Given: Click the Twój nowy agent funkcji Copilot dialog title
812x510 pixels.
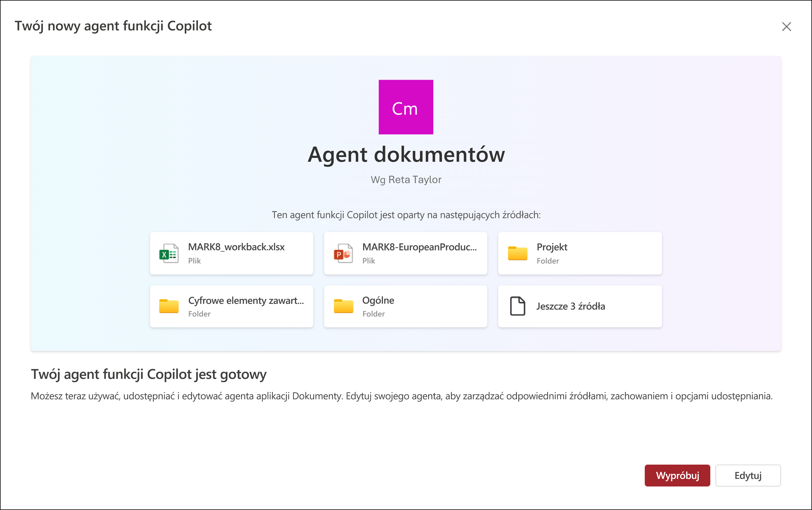Looking at the screenshot, I should 113,26.
